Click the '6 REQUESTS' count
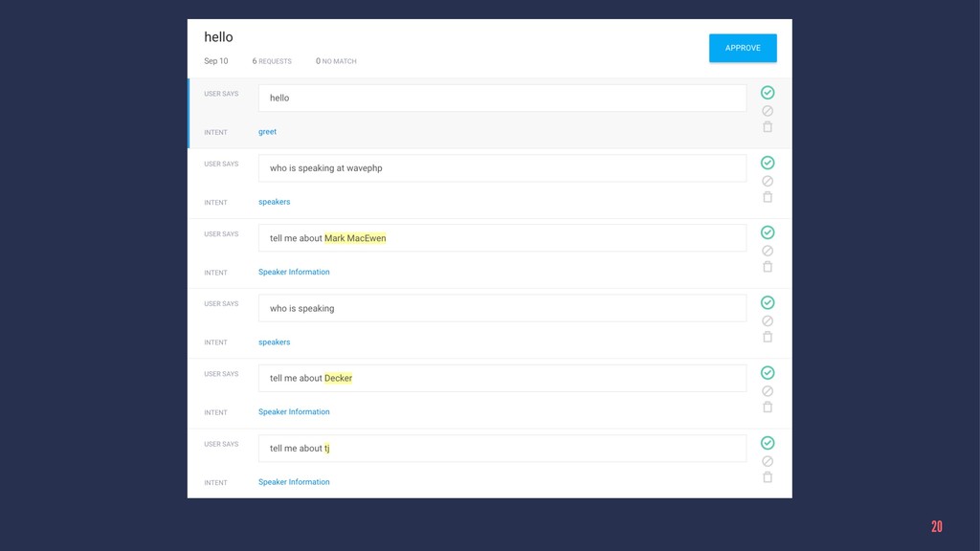The image size is (980, 551). click(272, 61)
